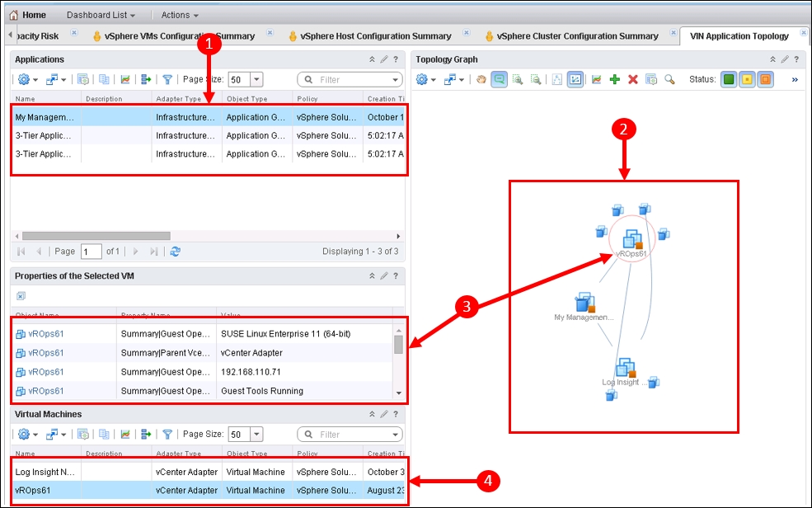The image size is (812, 508).
Task: Click the Applications toolbar object detail icon
Action: [x=83, y=79]
